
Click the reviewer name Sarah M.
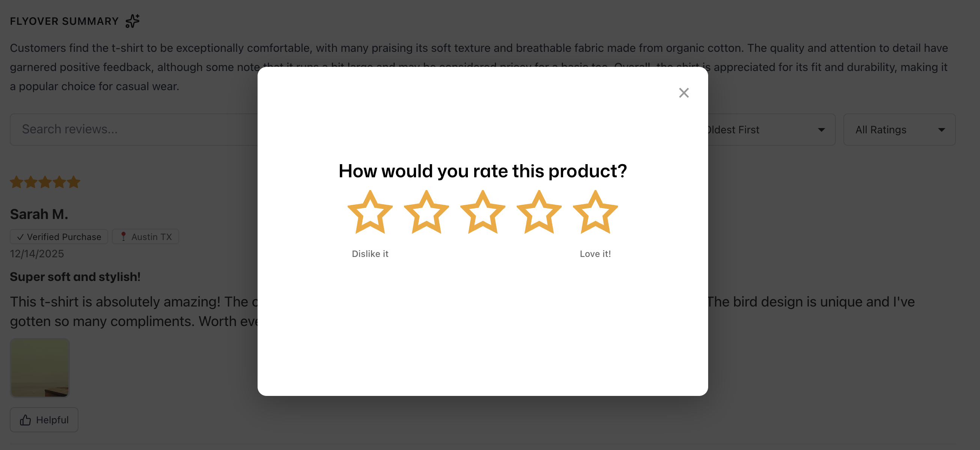pos(38,214)
